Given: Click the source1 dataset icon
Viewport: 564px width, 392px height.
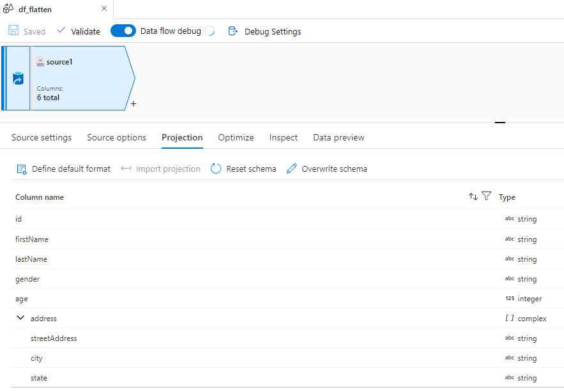Looking at the screenshot, I should tap(40, 62).
